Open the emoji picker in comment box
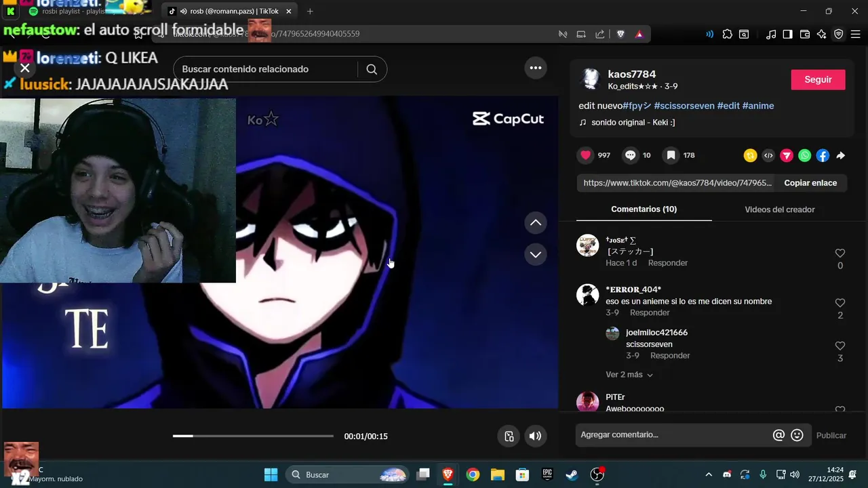 (x=797, y=435)
